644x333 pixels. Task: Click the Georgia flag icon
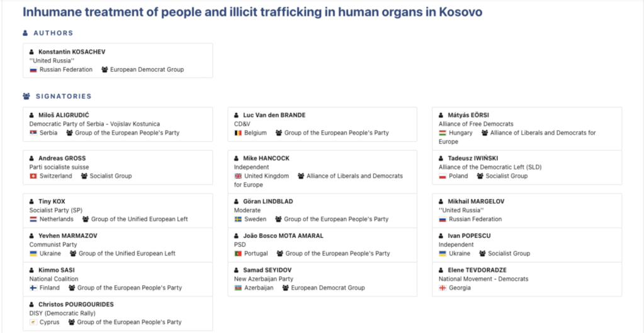[443, 288]
